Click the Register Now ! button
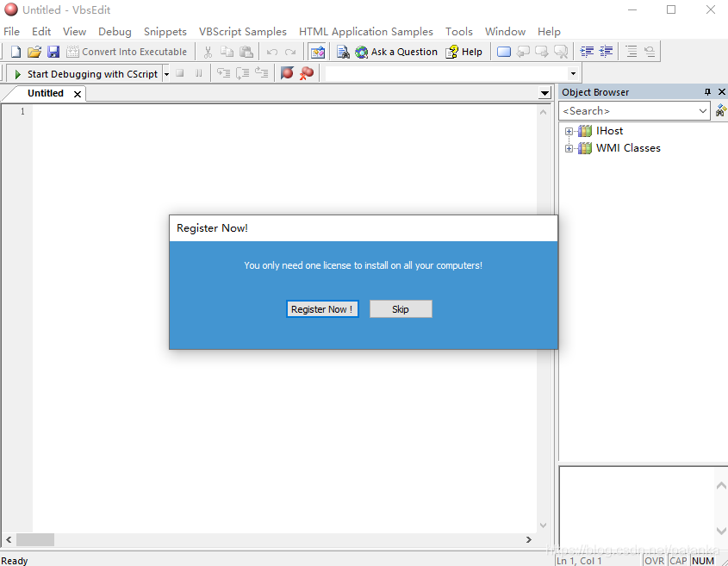Image resolution: width=728 pixels, height=566 pixels. coord(322,309)
